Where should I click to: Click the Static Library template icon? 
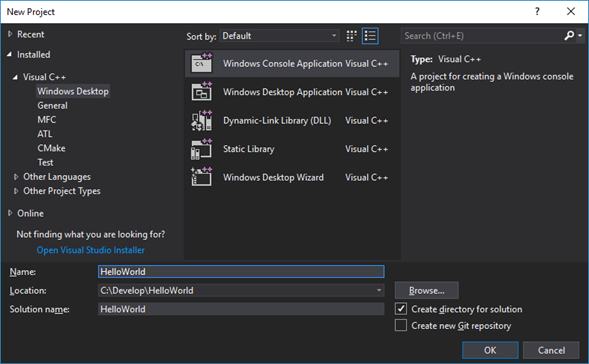tap(202, 149)
